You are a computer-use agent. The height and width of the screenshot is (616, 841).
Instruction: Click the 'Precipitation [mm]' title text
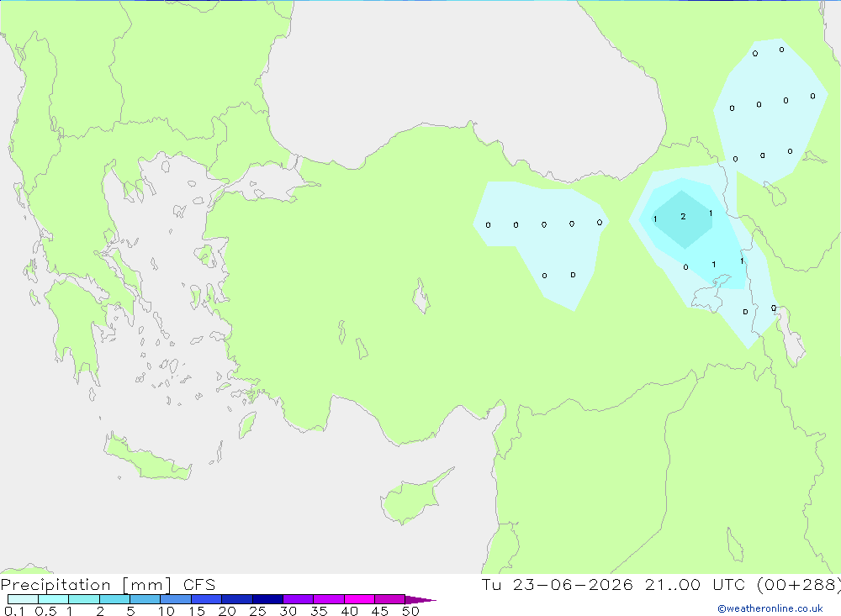point(87,585)
